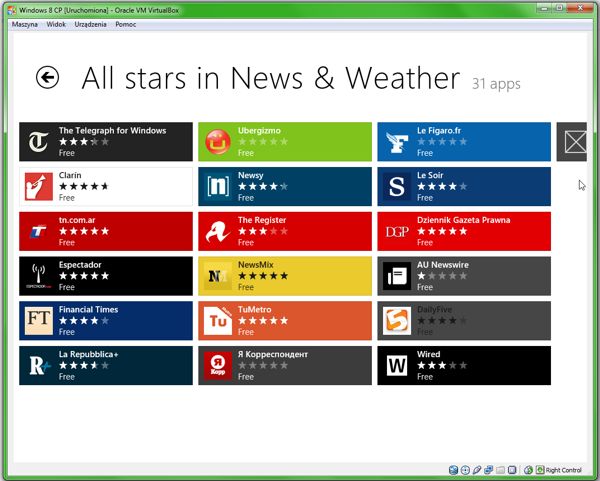The height and width of the screenshot is (481, 600).
Task: Open the TuMetro app icon
Action: [217, 321]
